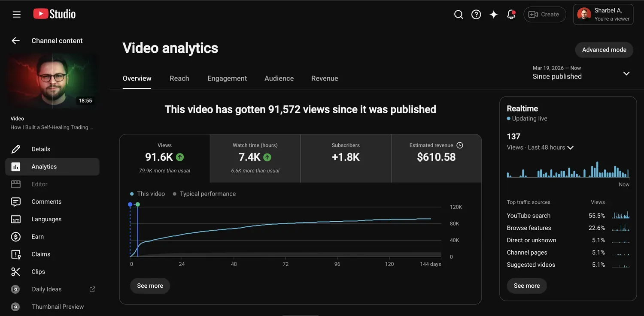Open Languages subtitles icon
644x316 pixels.
click(16, 219)
